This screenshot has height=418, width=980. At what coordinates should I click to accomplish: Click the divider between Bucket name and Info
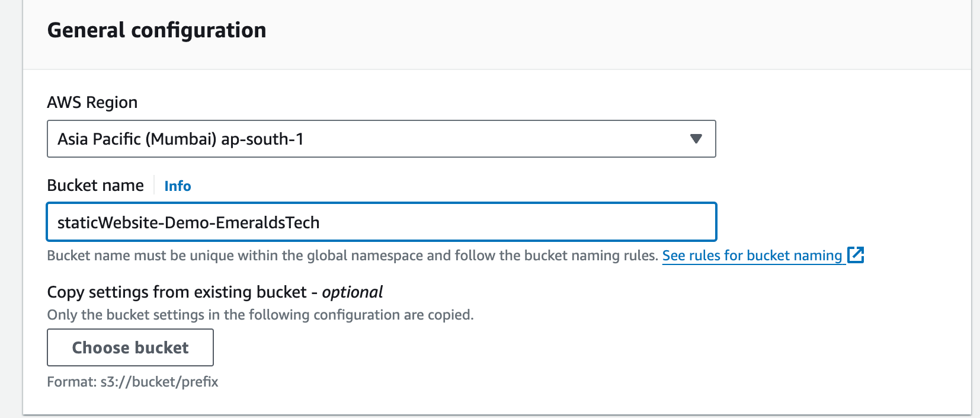(154, 185)
